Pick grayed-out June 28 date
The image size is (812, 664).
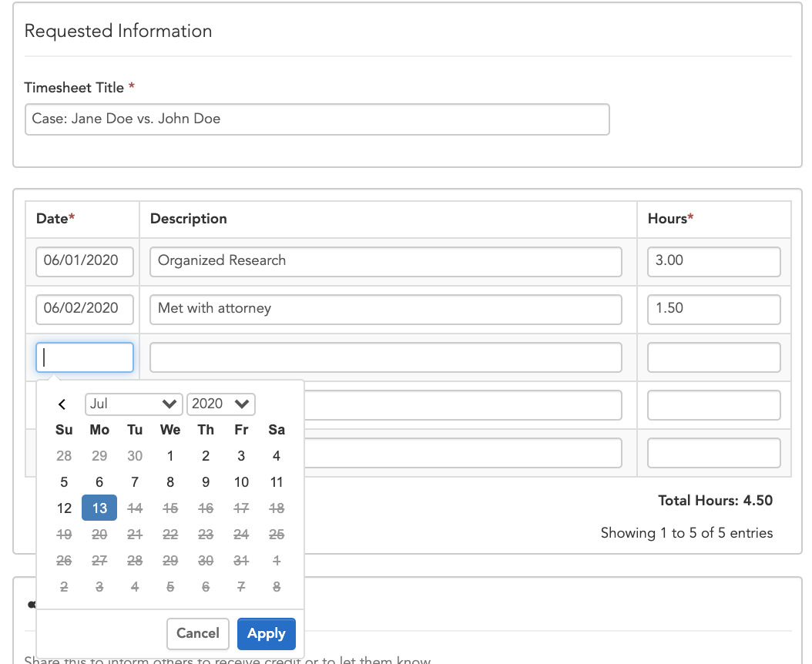[64, 456]
